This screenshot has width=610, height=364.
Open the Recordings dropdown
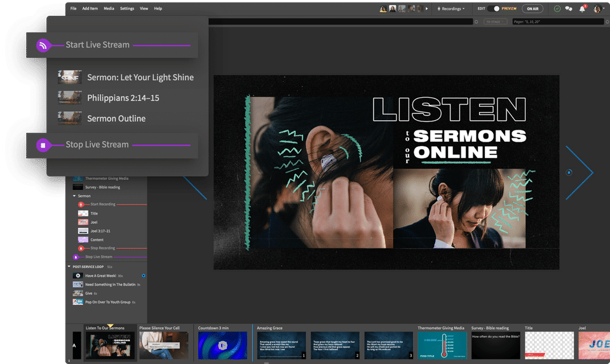point(452,9)
